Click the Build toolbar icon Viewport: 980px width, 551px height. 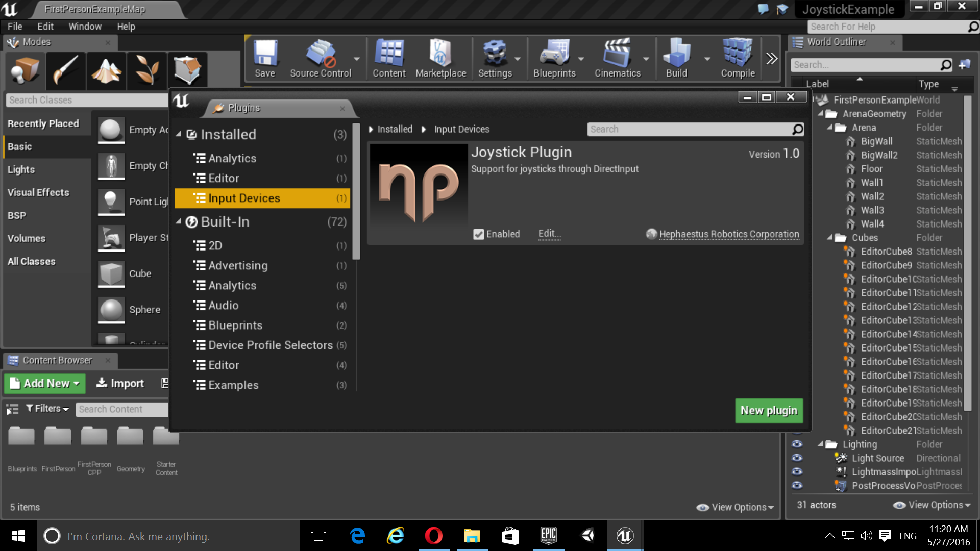pos(676,59)
